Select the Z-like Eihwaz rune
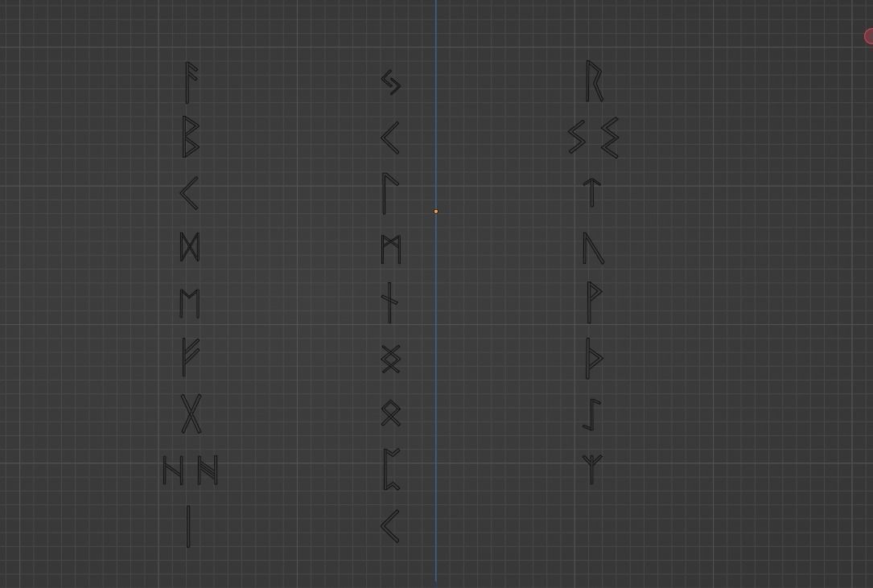The width and height of the screenshot is (873, 588). [592, 415]
